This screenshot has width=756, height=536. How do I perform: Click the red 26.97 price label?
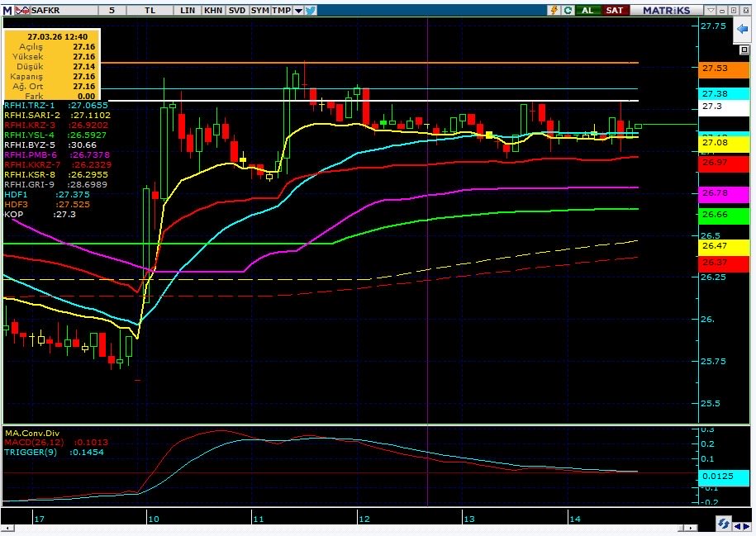(x=723, y=163)
